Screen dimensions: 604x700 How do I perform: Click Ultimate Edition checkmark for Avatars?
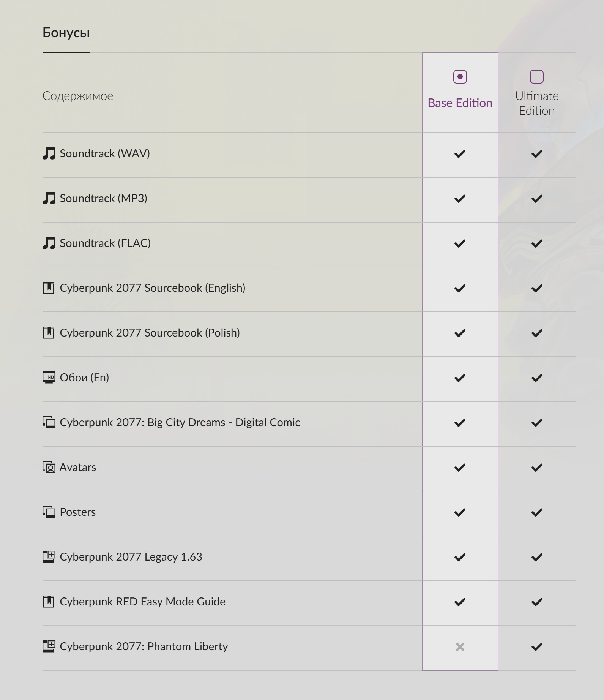pos(537,468)
